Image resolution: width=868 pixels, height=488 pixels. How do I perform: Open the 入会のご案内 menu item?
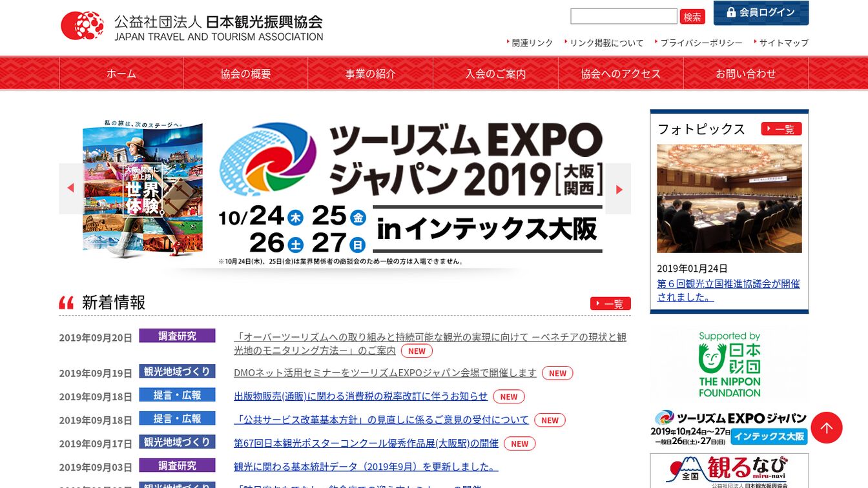pyautogui.click(x=495, y=74)
